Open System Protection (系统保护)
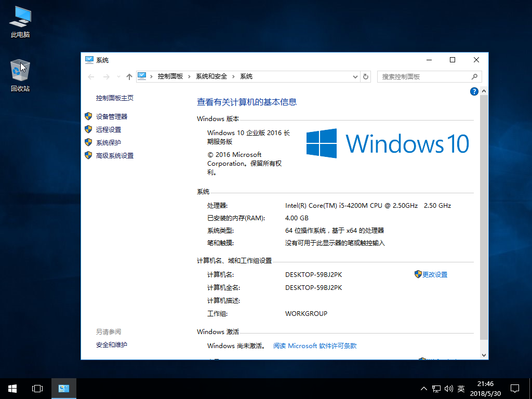The width and height of the screenshot is (532, 399). coord(108,143)
